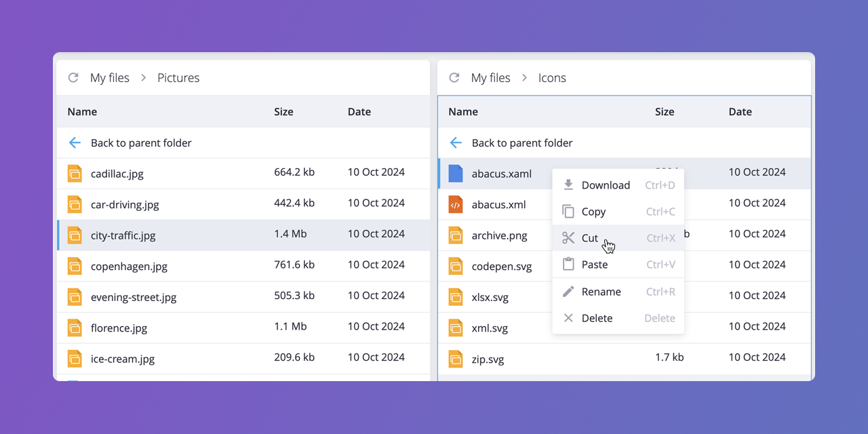The image size is (868, 434).
Task: Select file name abacus.xml
Action: (498, 204)
